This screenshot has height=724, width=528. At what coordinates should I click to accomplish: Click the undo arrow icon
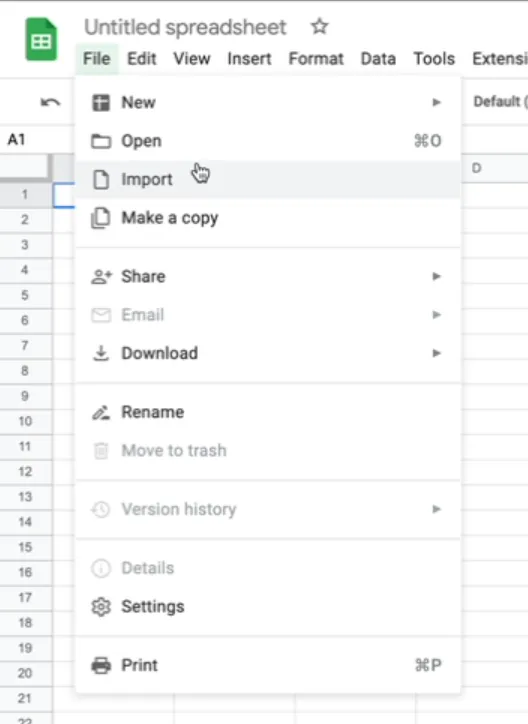[x=50, y=102]
